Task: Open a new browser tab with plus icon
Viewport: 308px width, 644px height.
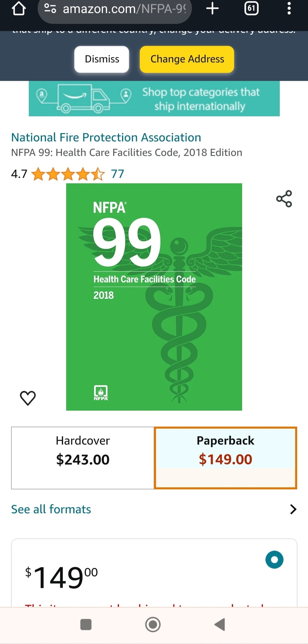Action: tap(212, 9)
